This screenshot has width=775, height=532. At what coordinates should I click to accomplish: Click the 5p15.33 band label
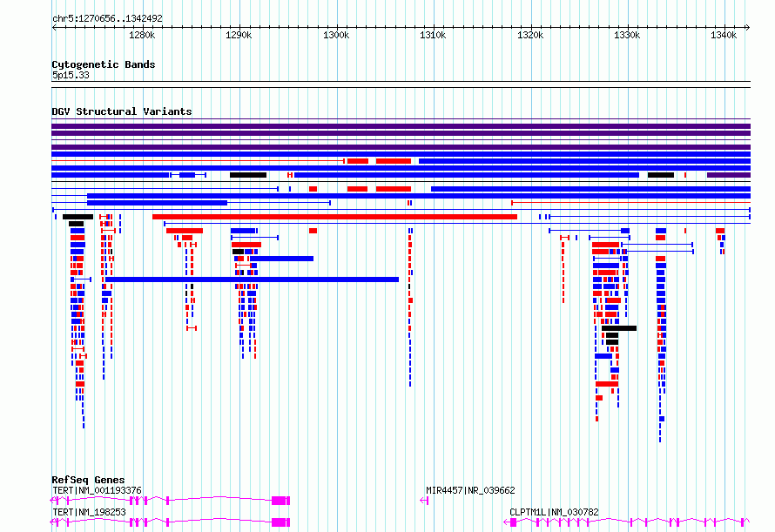click(71, 75)
